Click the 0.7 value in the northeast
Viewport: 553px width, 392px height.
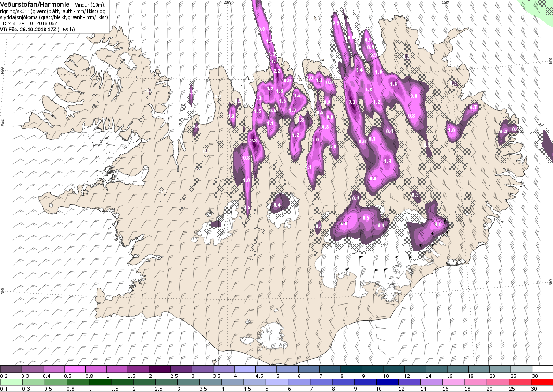[x=473, y=108]
